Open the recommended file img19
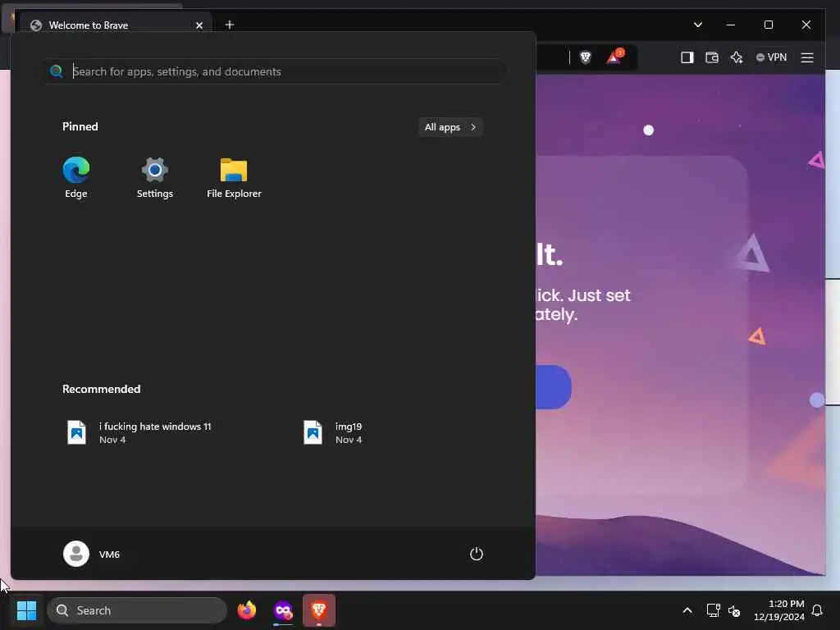 point(333,432)
